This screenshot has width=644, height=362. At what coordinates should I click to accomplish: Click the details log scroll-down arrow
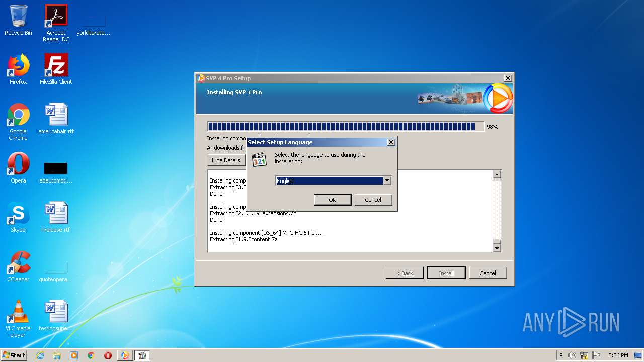(497, 248)
